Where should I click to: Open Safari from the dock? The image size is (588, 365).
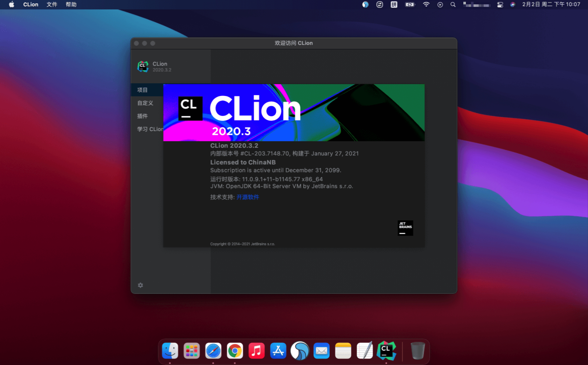(213, 351)
